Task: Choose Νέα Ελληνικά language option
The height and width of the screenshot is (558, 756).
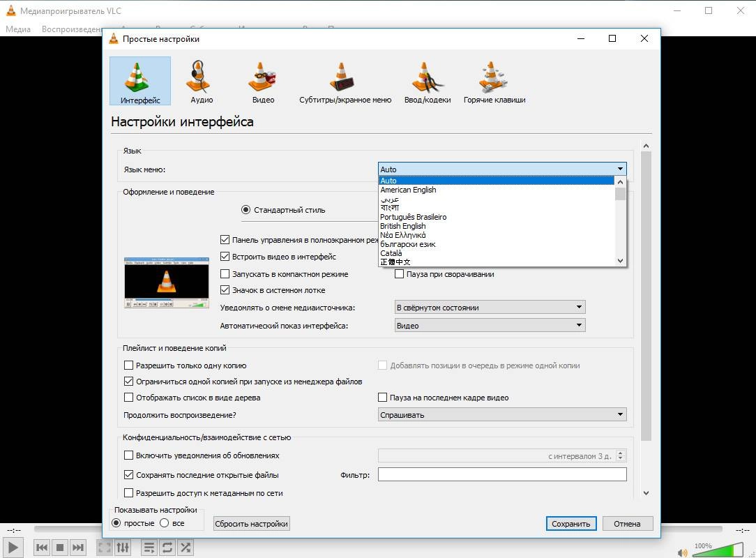Action: click(x=497, y=235)
